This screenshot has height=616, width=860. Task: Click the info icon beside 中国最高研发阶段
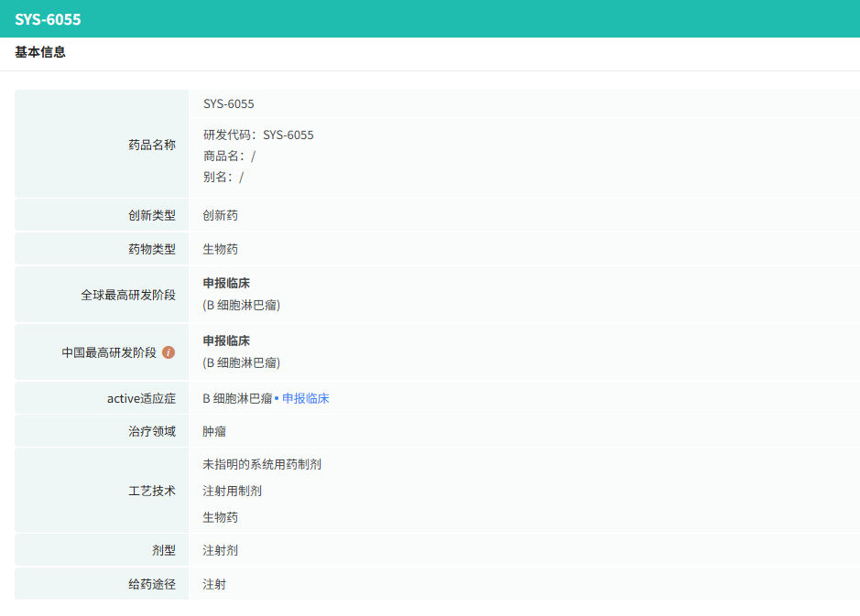point(169,352)
